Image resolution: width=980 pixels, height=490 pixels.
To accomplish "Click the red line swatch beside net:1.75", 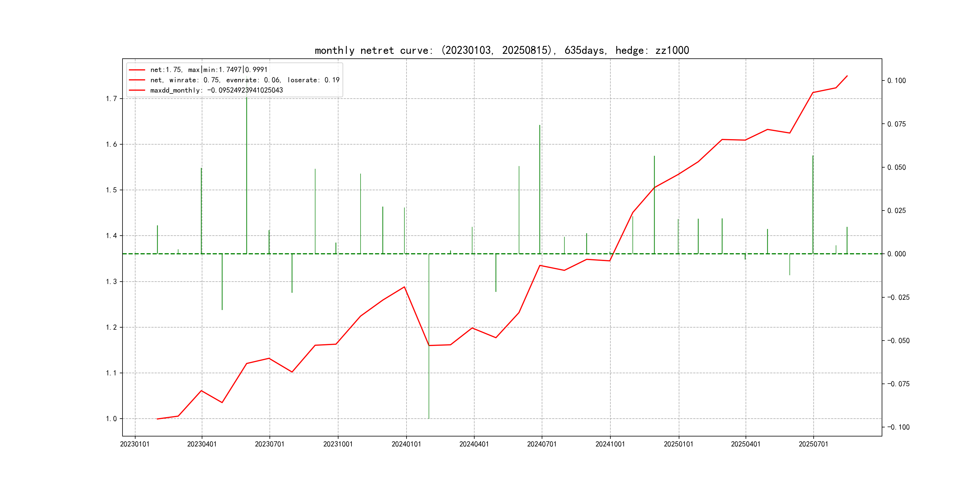I will pos(137,70).
